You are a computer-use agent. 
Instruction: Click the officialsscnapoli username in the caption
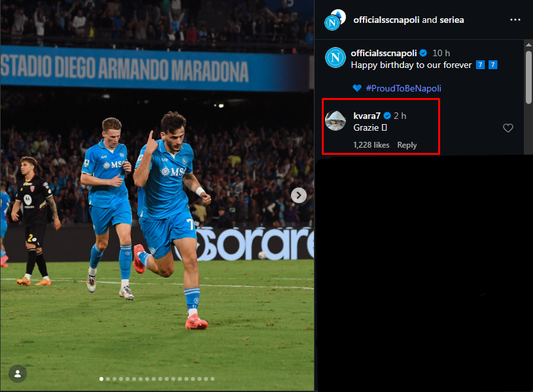pyautogui.click(x=383, y=53)
